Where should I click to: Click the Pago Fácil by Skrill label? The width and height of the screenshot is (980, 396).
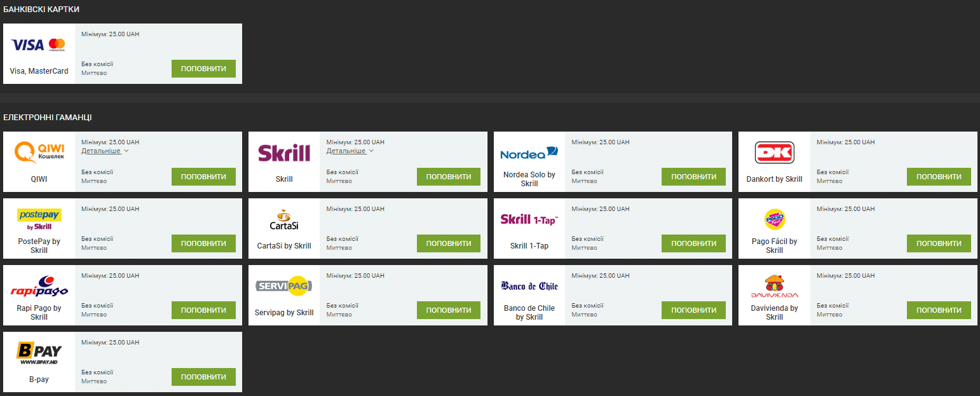[x=774, y=246]
